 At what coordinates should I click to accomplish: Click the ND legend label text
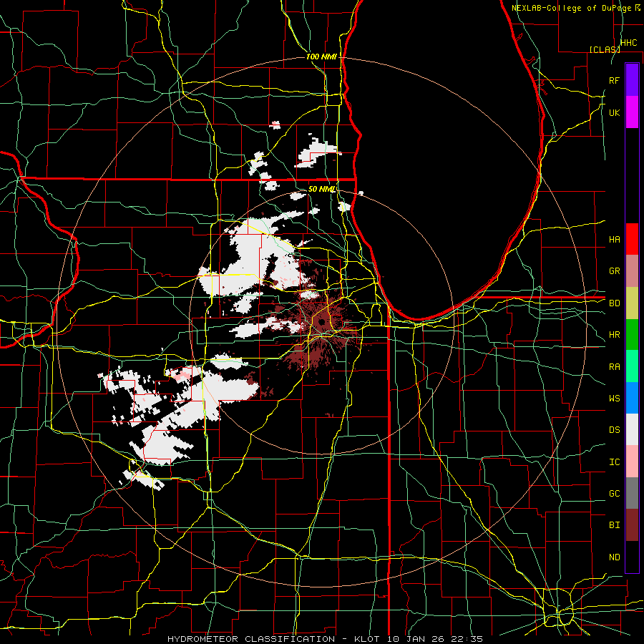tap(614, 557)
